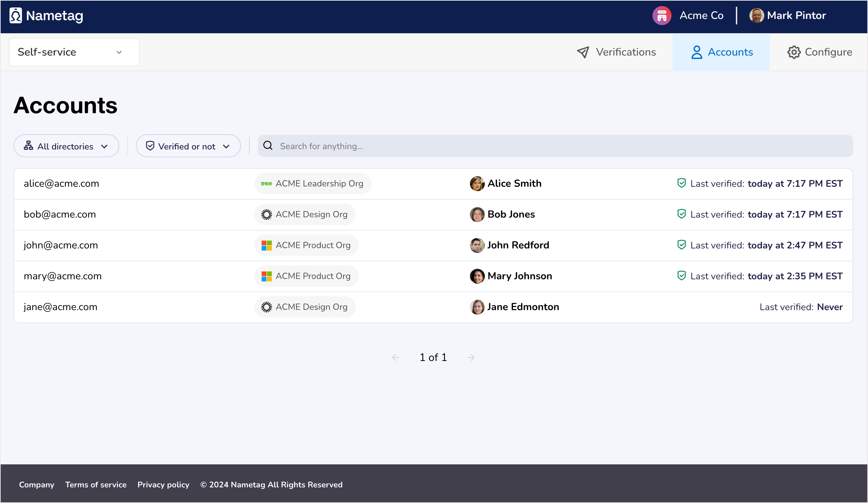Click the verified shield icon for John Redford
Viewport: 868px width, 503px height.
point(681,245)
